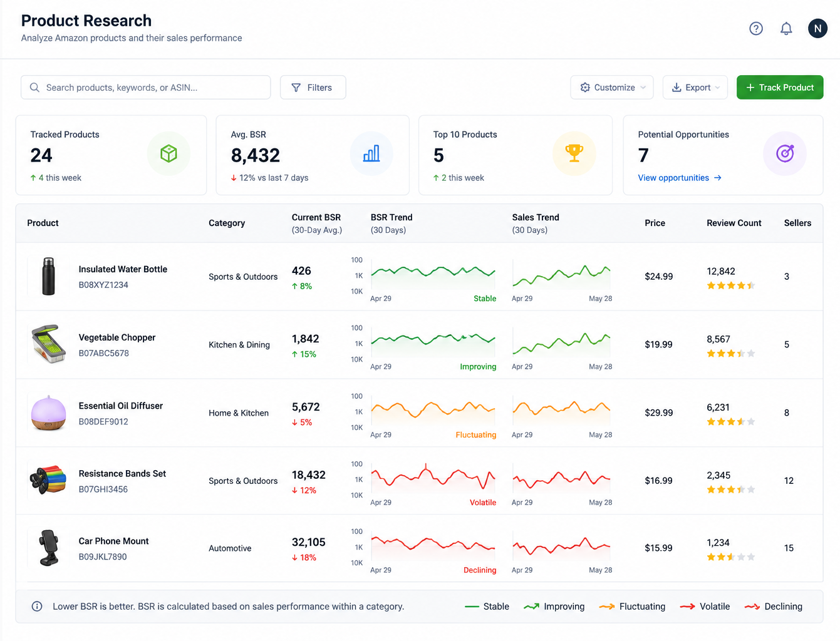Click the Tracked Products cube icon

pos(169,153)
